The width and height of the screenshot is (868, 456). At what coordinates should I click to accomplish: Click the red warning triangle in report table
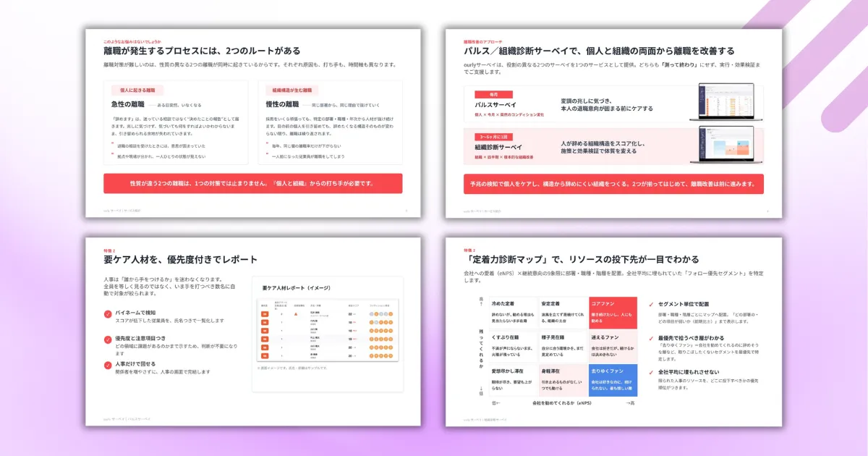(297, 315)
